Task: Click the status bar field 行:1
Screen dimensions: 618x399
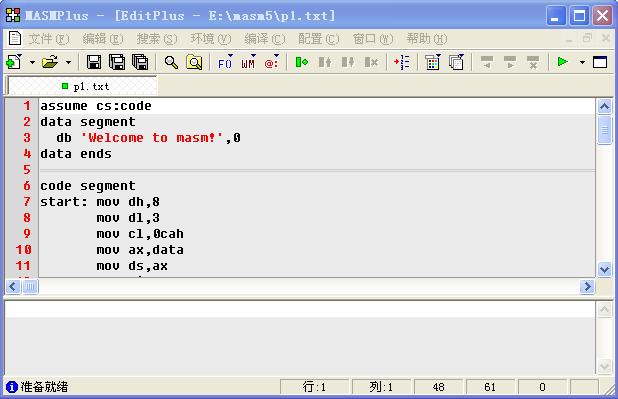Action: click(314, 387)
